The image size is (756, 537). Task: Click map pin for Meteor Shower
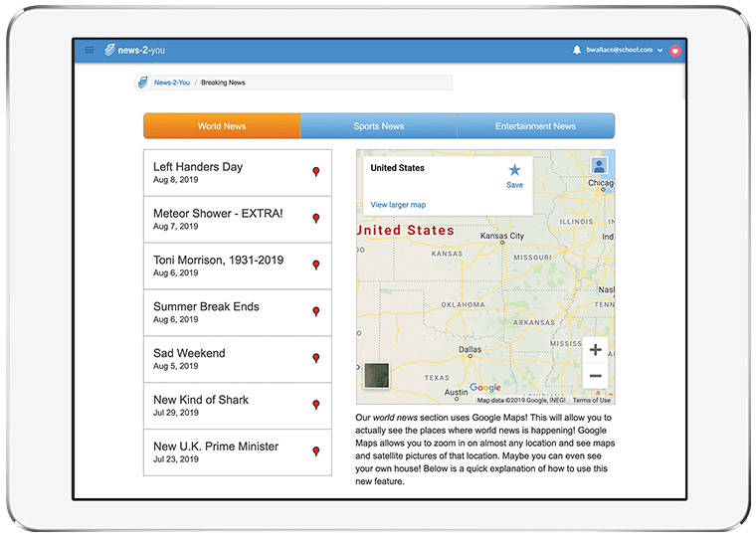coord(315,219)
